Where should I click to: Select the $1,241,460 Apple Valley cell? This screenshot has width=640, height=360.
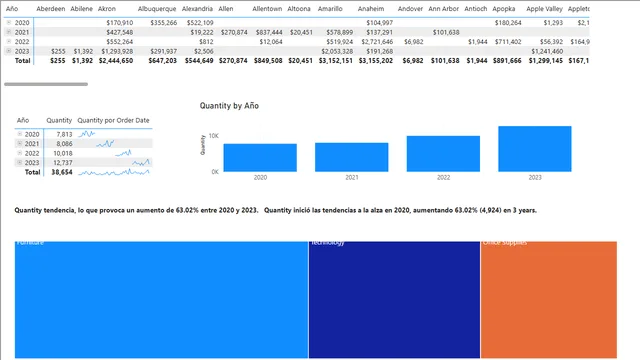tap(547, 51)
